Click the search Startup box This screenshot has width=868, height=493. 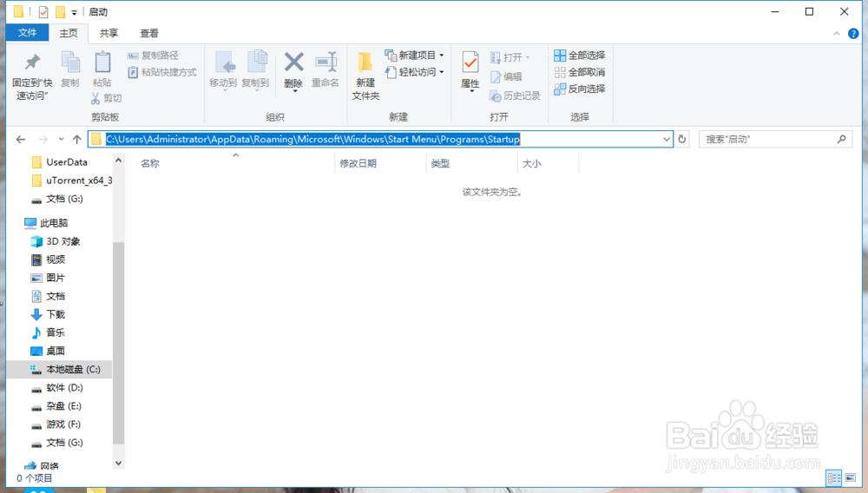coord(775,139)
